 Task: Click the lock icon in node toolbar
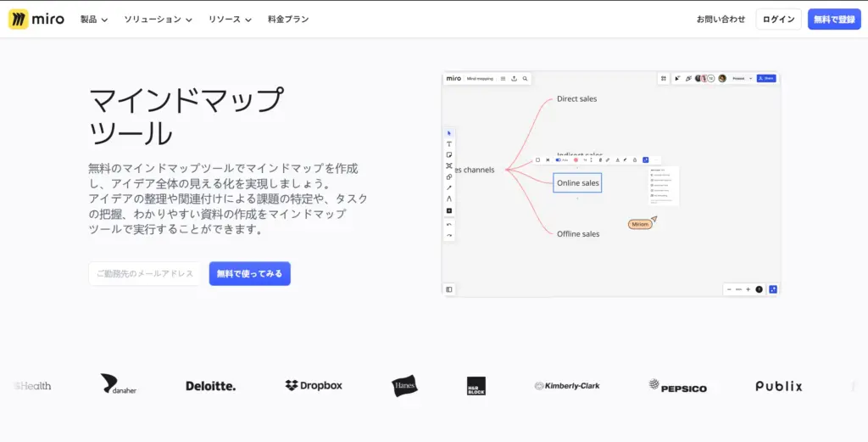click(635, 160)
